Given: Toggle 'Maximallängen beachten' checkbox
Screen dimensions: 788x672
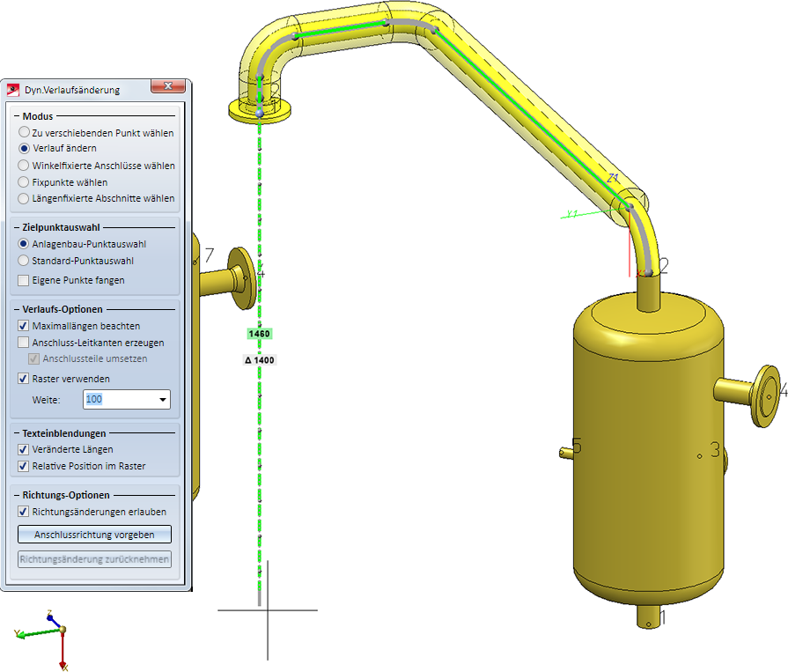Looking at the screenshot, I should [x=24, y=326].
